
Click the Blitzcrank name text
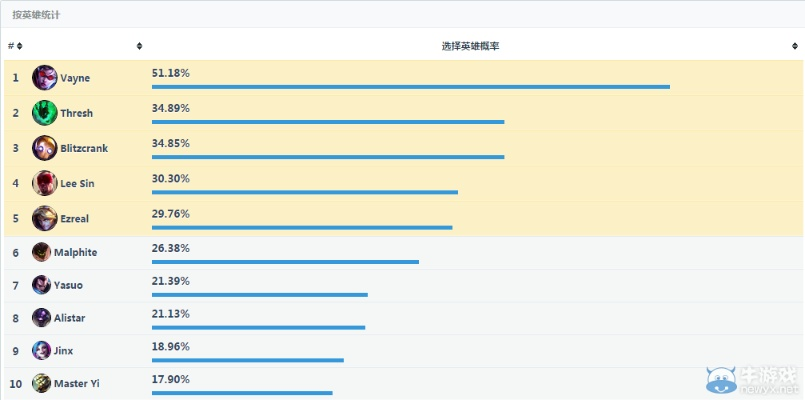point(84,148)
